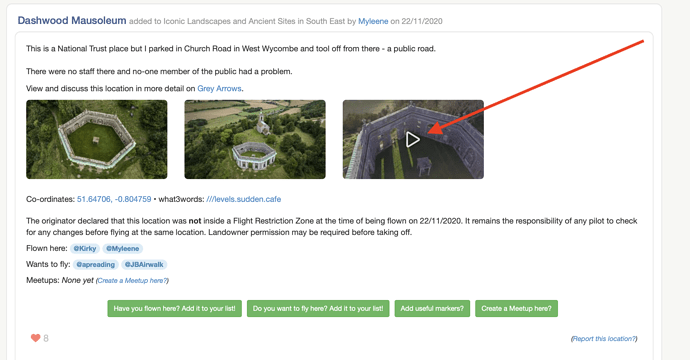
Task: Click 'Report this location?' link
Action: [604, 338]
